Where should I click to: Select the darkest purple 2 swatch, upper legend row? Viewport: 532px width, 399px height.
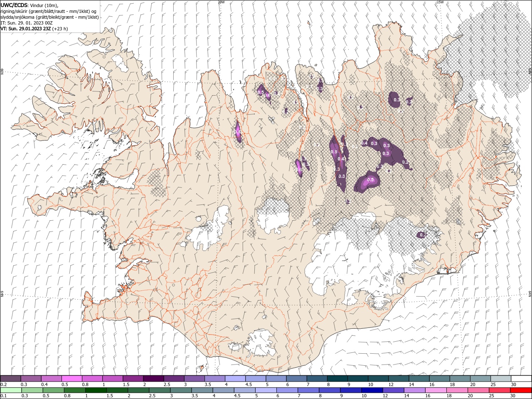pyautogui.click(x=153, y=378)
